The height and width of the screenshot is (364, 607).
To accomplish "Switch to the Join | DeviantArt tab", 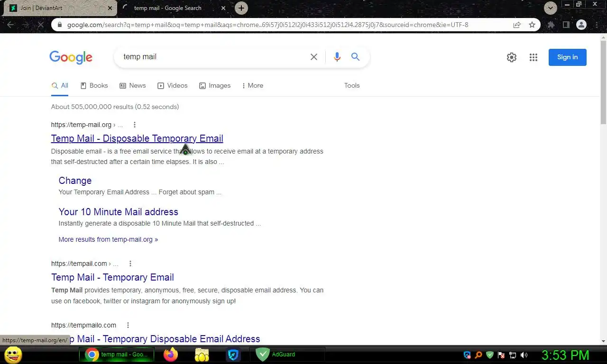I will coord(60,8).
